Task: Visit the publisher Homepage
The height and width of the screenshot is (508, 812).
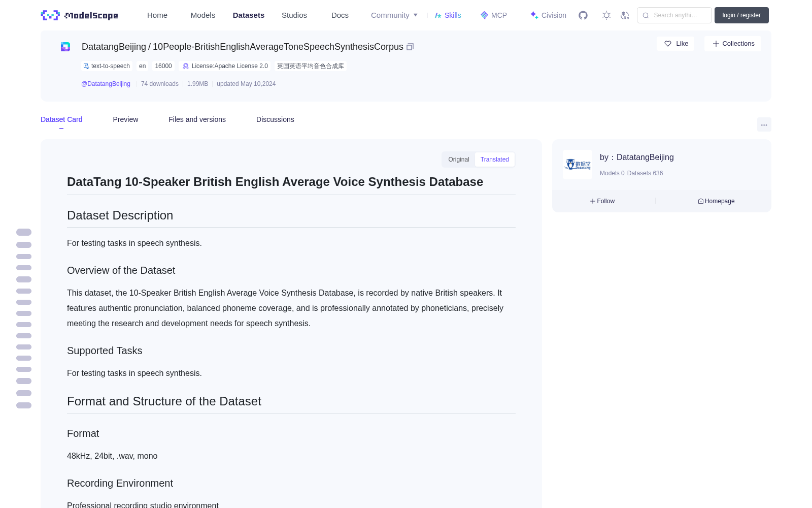Action: point(716,201)
